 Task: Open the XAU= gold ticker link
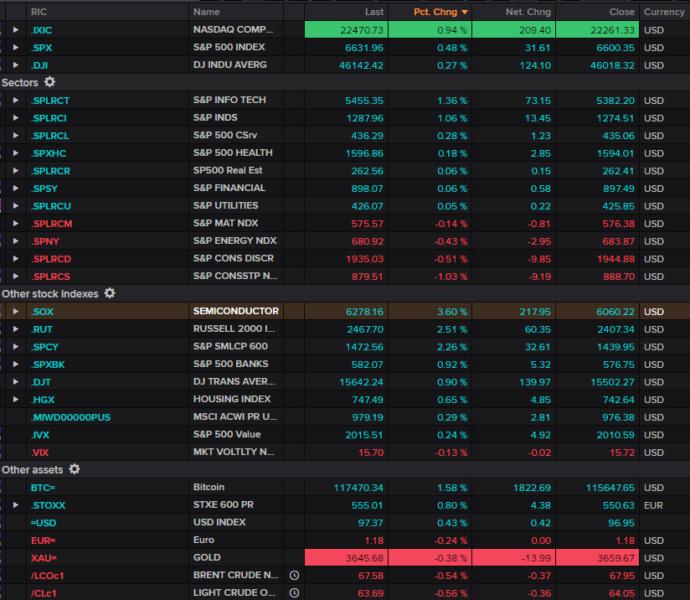pyautogui.click(x=44, y=559)
